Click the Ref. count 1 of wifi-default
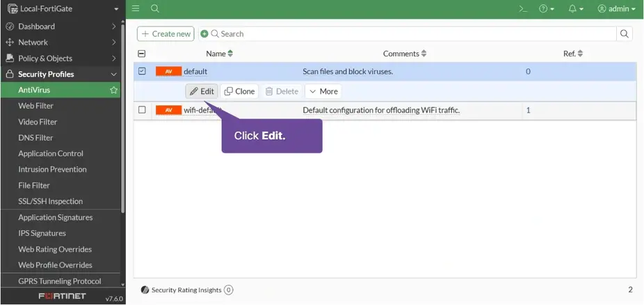Screen dimensions: 644x305 click(528, 110)
